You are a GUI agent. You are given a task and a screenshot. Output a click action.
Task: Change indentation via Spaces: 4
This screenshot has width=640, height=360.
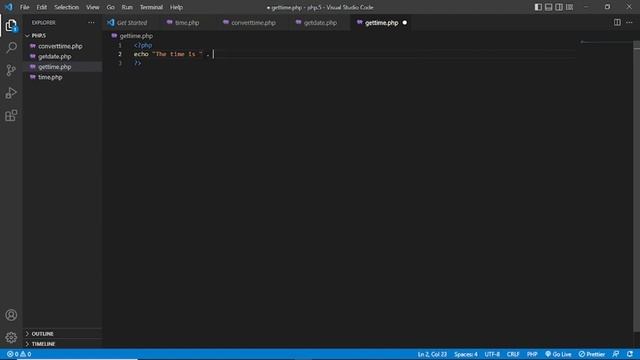click(x=466, y=354)
